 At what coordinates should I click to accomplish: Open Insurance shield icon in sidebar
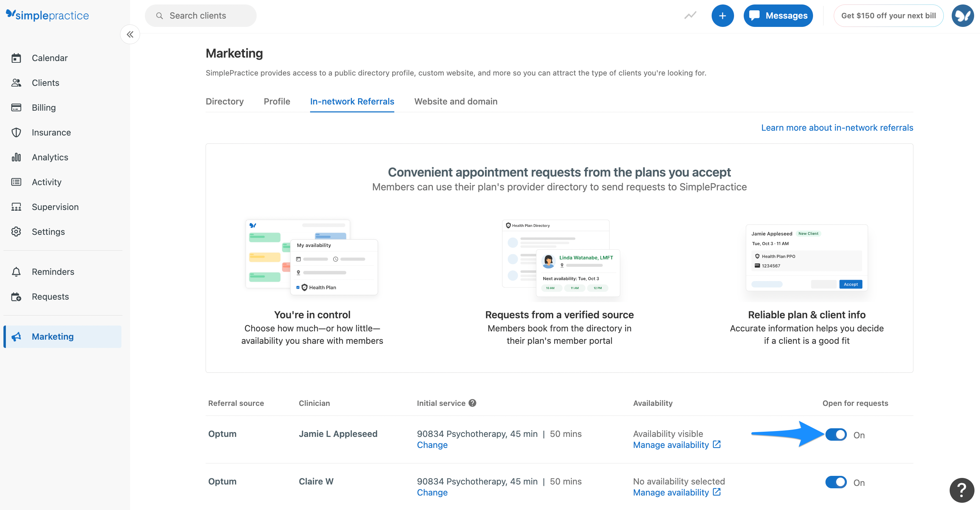16,132
